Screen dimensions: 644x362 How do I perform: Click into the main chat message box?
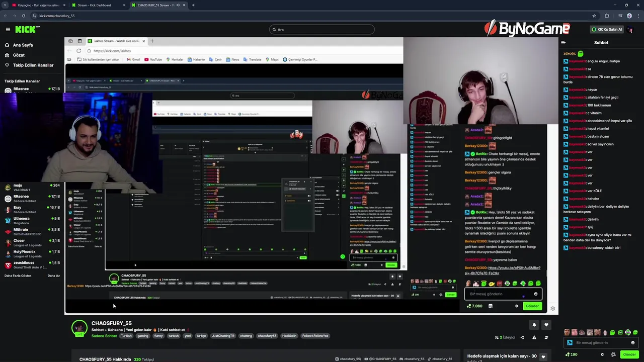click(x=601, y=343)
